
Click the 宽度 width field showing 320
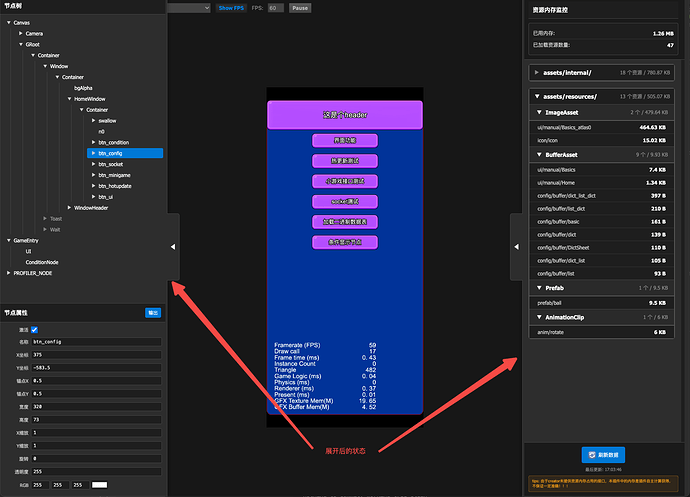coord(96,407)
